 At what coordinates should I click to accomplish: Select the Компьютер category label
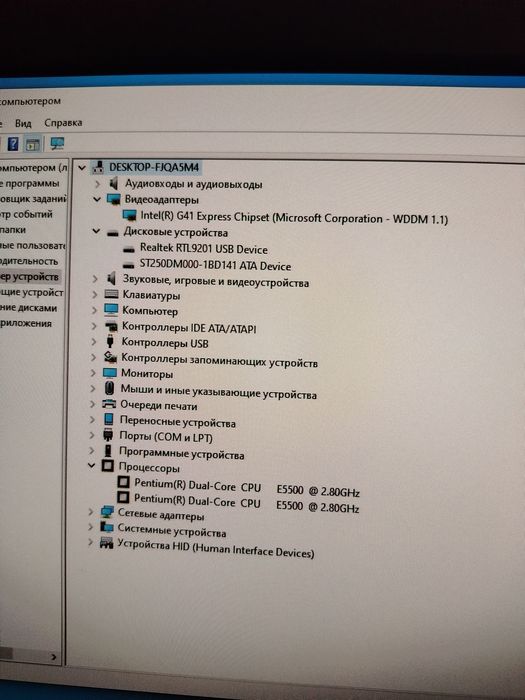[150, 311]
